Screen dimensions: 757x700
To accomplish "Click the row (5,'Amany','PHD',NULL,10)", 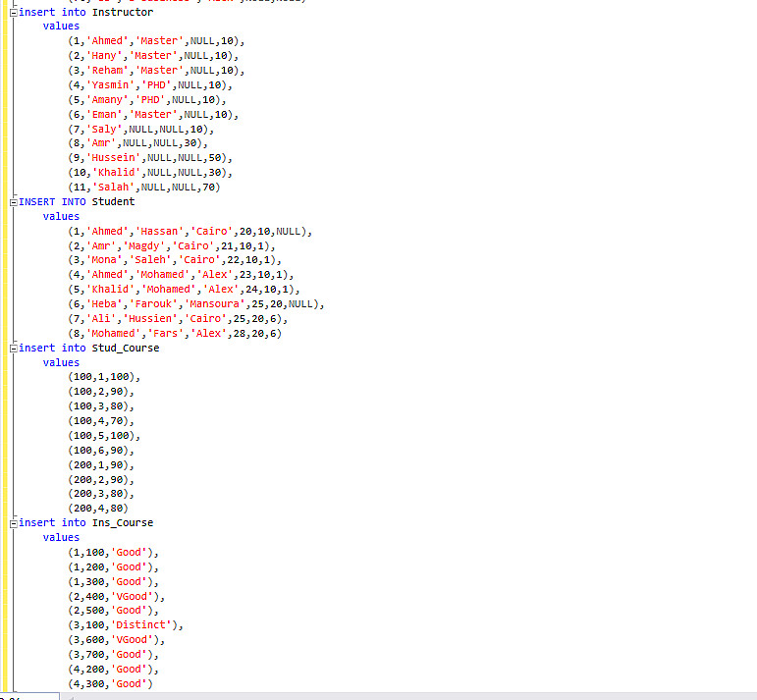I will coord(146,100).
